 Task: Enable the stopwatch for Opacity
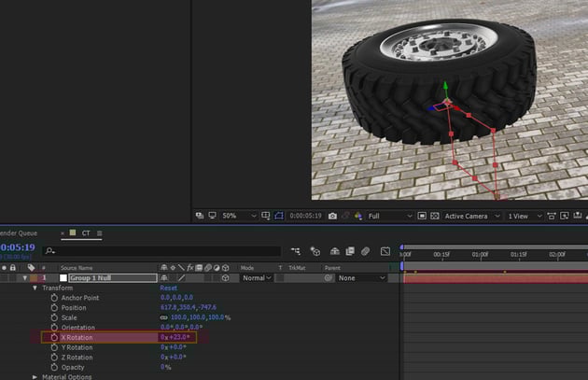click(54, 367)
